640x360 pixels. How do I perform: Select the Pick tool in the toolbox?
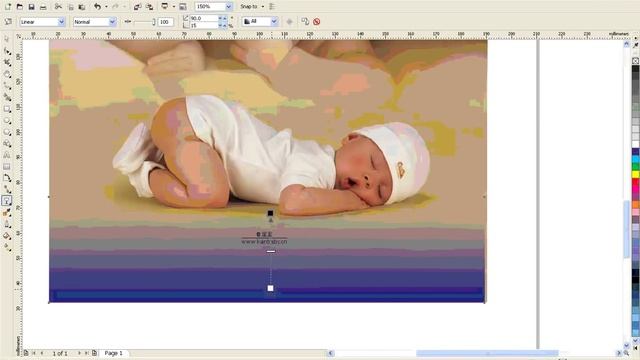(x=7, y=40)
